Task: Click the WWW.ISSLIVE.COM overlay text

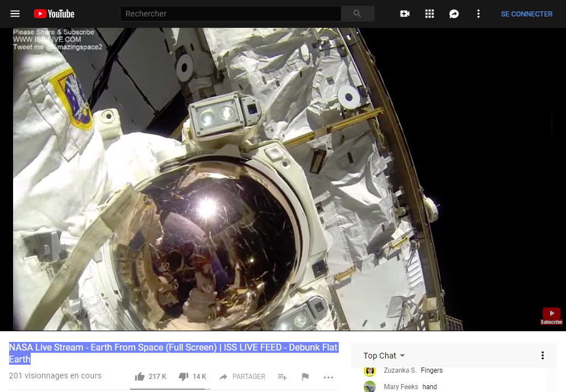Action: 47,39
